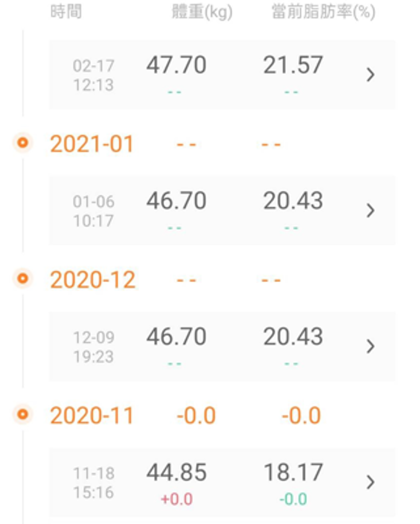Select the 2020-12 month heading

[93, 280]
